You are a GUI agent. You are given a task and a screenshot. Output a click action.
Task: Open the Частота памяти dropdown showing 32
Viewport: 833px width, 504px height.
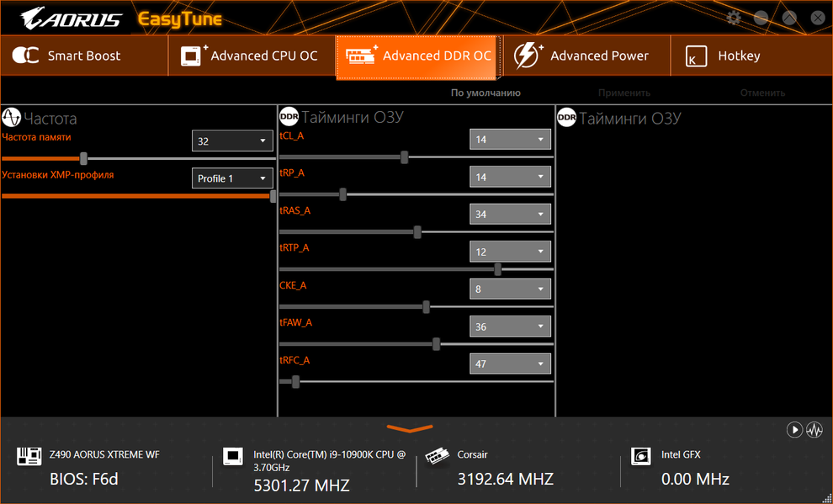(x=232, y=141)
